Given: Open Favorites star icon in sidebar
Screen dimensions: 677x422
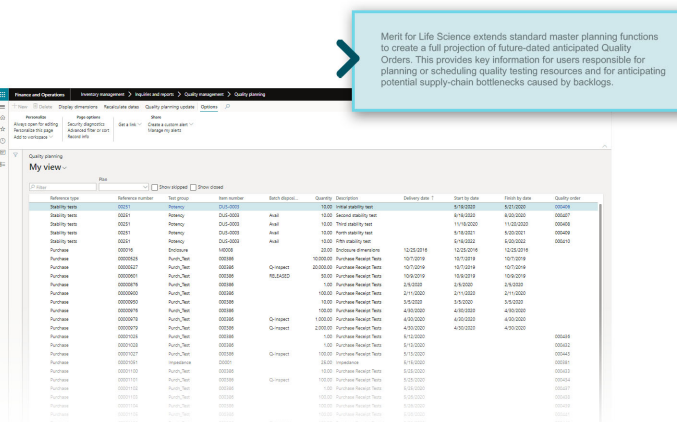Looking at the screenshot, I should pyautogui.click(x=3, y=129).
